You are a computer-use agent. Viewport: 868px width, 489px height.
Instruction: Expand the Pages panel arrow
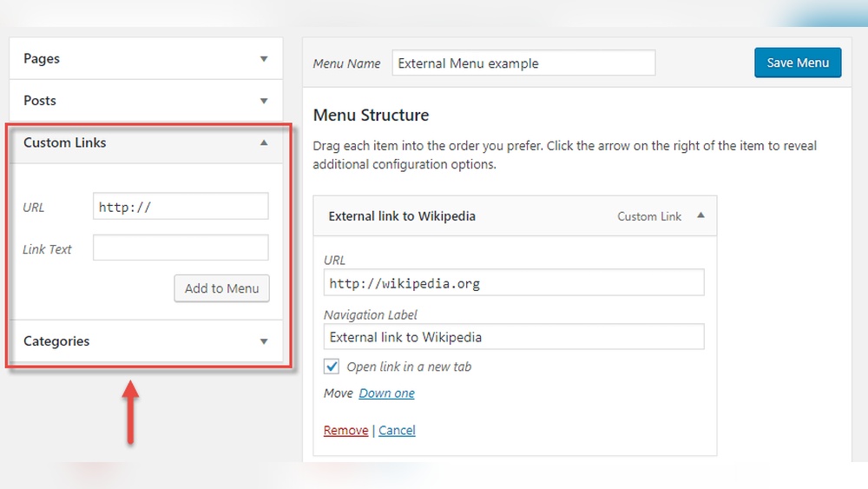click(x=264, y=59)
